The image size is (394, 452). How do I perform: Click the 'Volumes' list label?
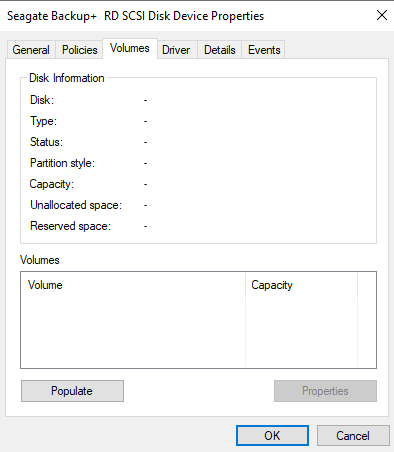click(x=40, y=260)
